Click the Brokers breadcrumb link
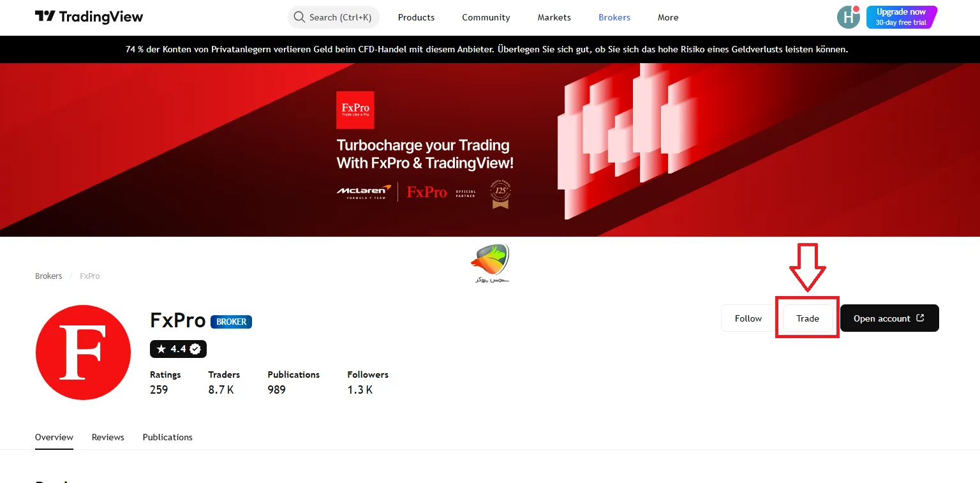This screenshot has width=980, height=483. coord(48,276)
